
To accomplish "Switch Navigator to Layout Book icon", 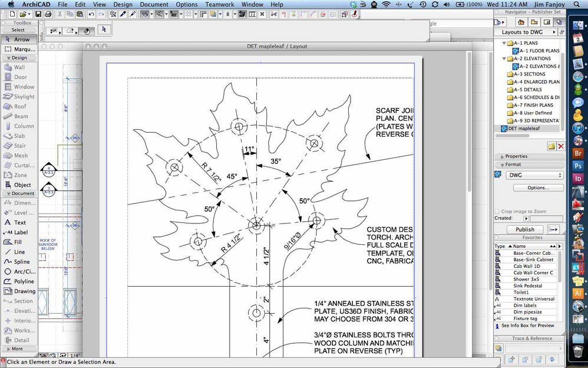I will point(546,22).
